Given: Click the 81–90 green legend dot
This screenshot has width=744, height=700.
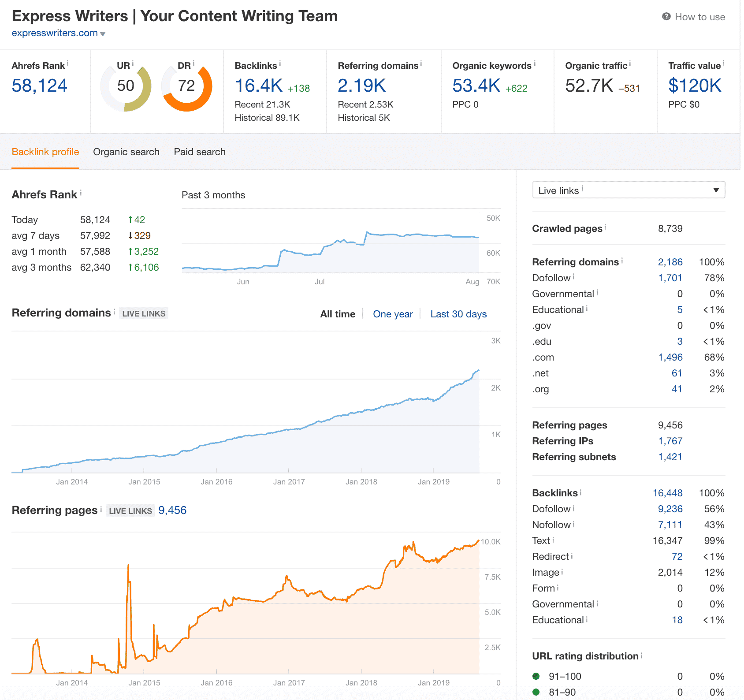Looking at the screenshot, I should coord(536,692).
